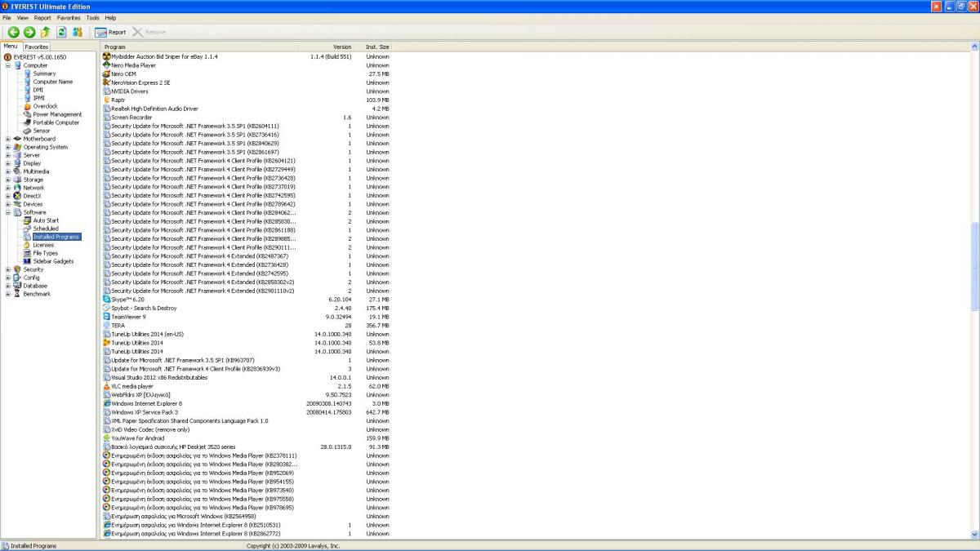The height and width of the screenshot is (551, 980).
Task: Select the Sensor tree item
Action: pos(41,131)
